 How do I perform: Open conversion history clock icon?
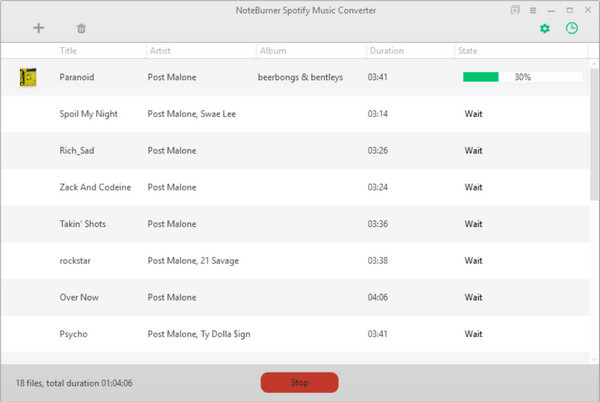point(572,28)
